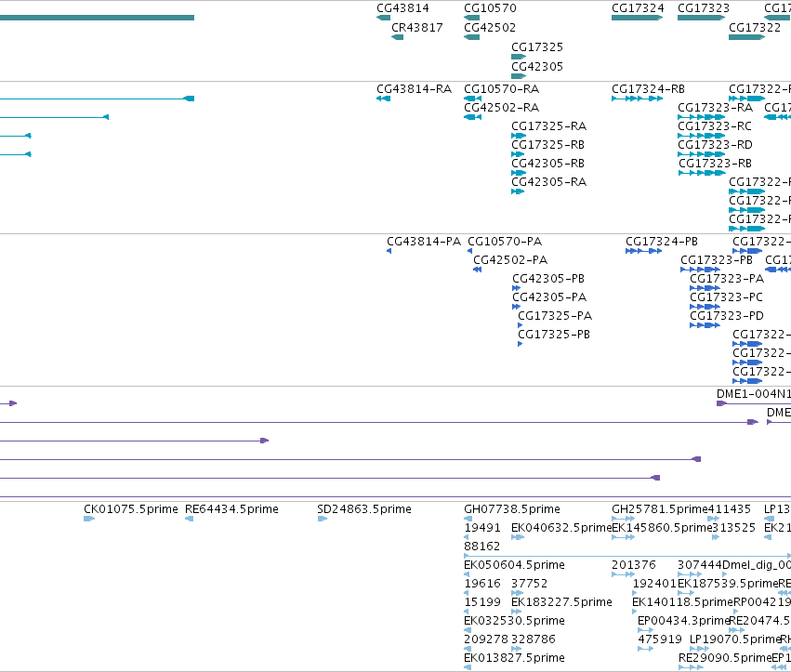Open transcript CG17323-RC
This screenshot has height=672, width=791.
click(715, 126)
